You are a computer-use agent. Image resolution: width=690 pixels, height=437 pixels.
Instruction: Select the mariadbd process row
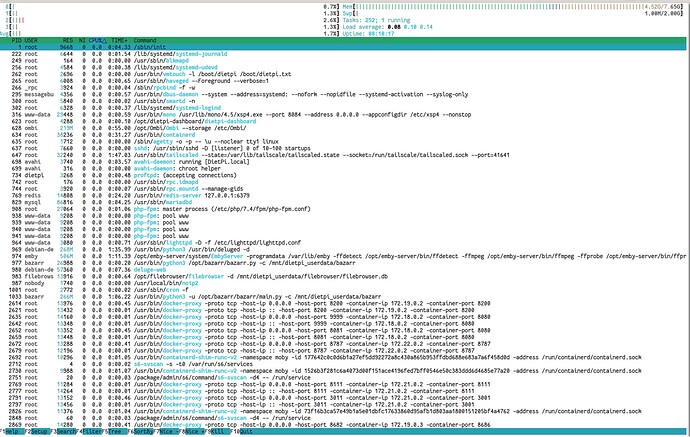[x=345, y=202]
